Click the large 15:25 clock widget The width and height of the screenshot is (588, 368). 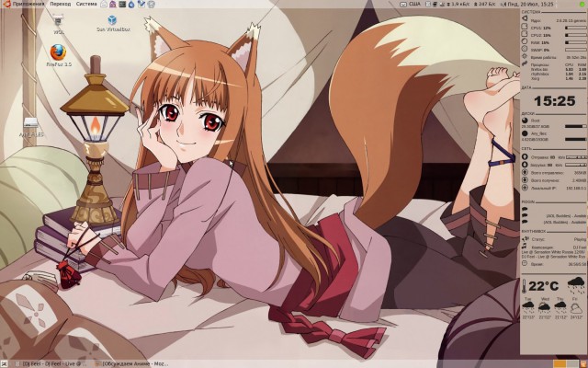[555, 100]
